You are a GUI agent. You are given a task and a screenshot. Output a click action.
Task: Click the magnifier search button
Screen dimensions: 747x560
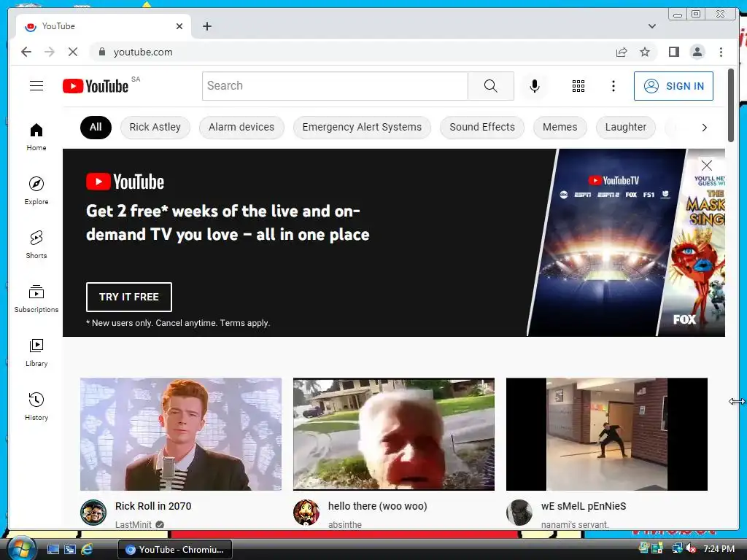pos(491,86)
